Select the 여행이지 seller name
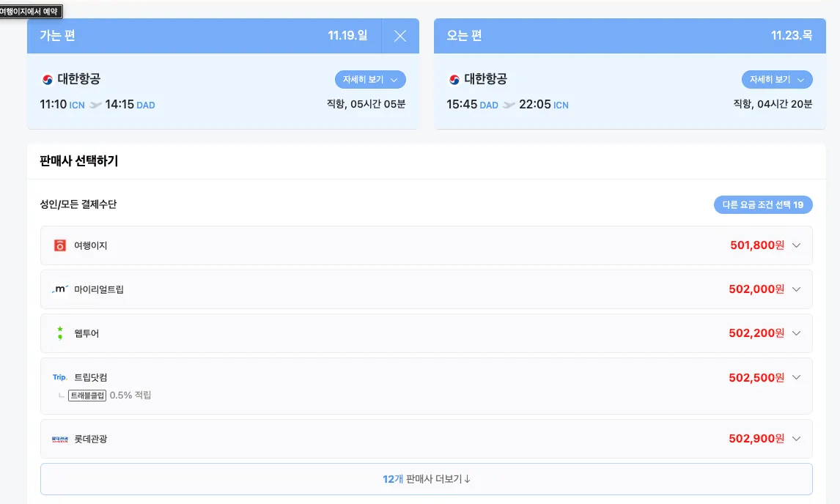The width and height of the screenshot is (840, 504). pos(91,245)
